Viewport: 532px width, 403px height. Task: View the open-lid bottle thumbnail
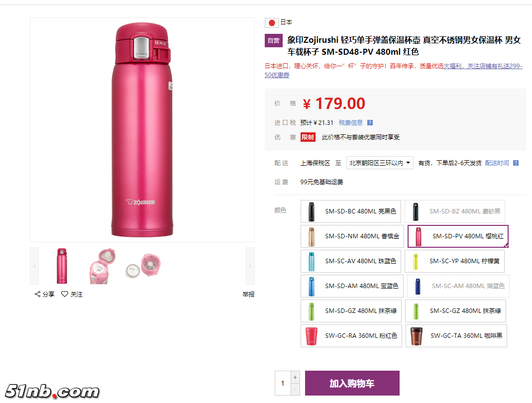[x=102, y=265]
